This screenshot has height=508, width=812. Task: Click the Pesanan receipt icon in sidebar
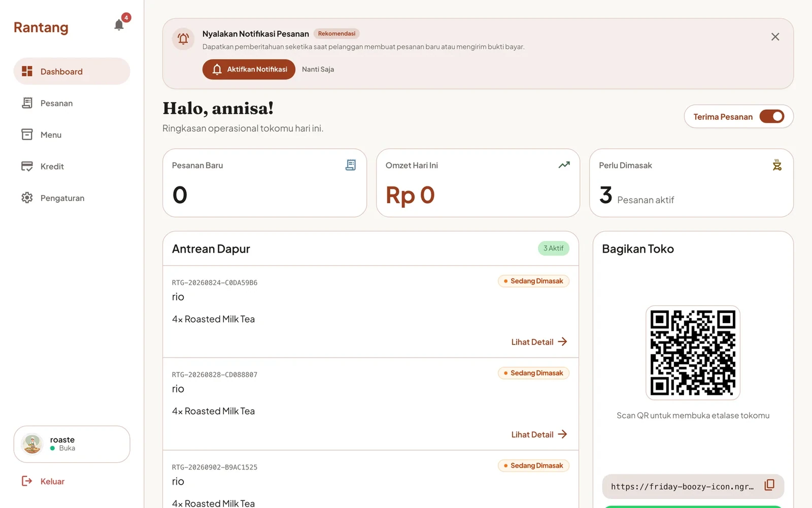click(27, 103)
